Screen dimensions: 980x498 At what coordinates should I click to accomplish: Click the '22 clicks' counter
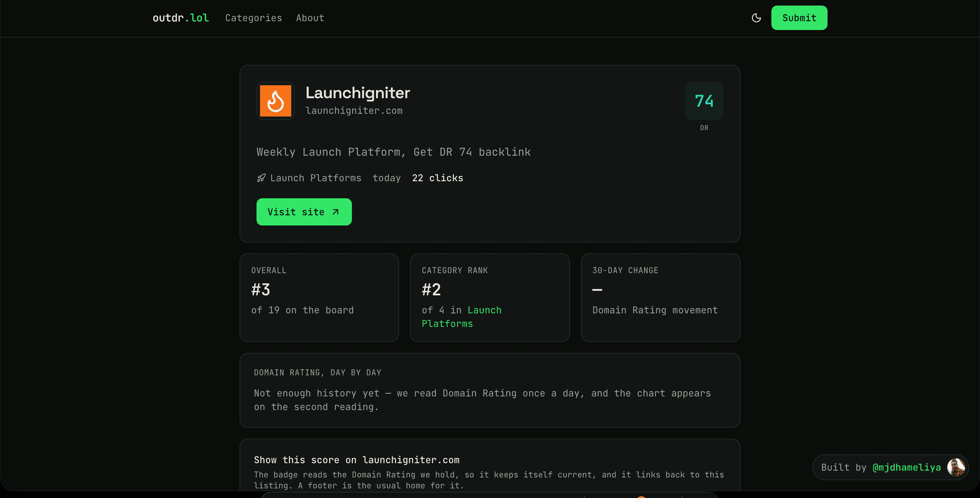point(437,178)
